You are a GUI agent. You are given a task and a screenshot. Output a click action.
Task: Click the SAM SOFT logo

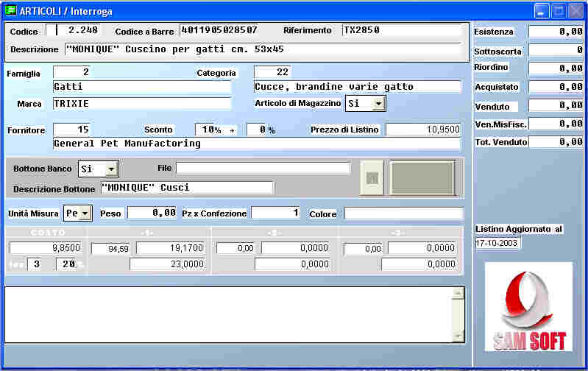pyautogui.click(x=528, y=307)
